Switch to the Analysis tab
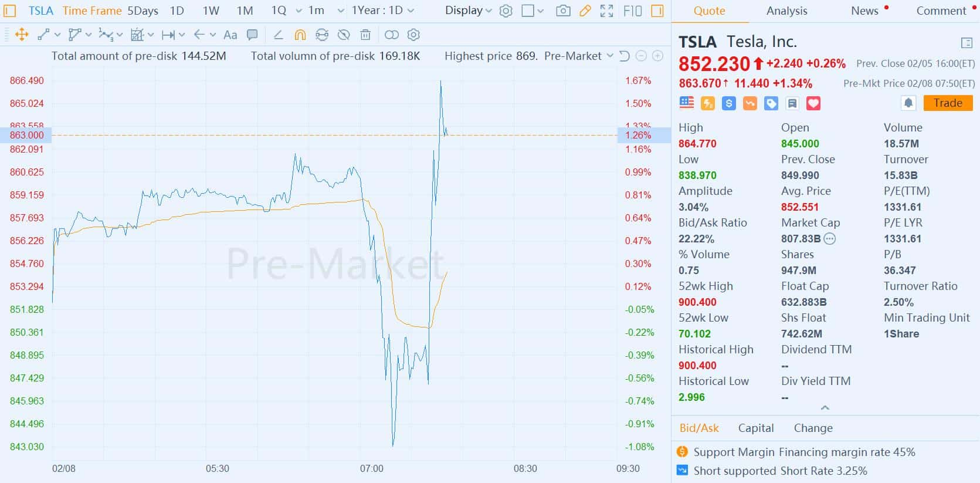The width and height of the screenshot is (980, 483). [786, 11]
